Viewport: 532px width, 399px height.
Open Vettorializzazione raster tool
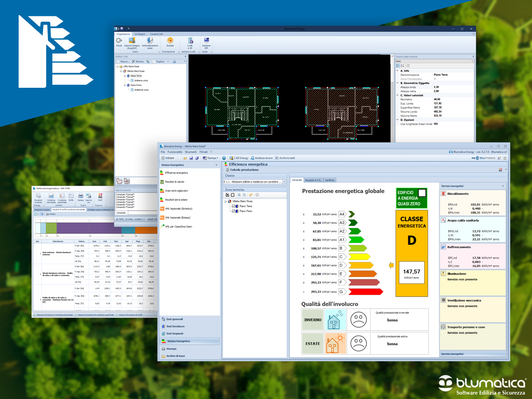pyautogui.click(x=150, y=40)
